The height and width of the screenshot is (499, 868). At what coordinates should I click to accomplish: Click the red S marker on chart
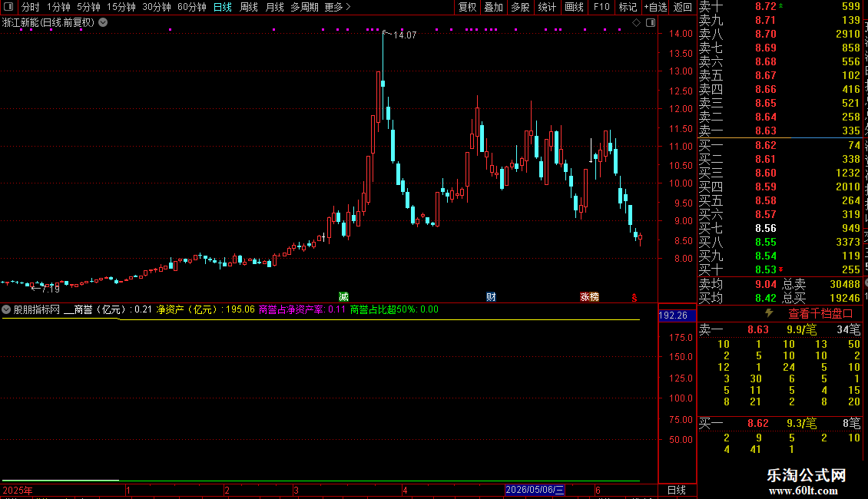pos(634,298)
